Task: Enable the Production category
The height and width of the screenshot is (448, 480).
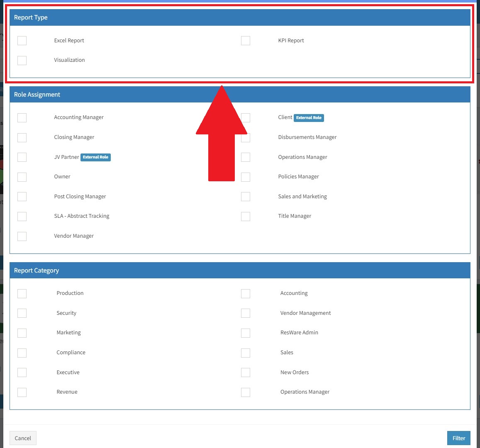Action: tap(22, 293)
